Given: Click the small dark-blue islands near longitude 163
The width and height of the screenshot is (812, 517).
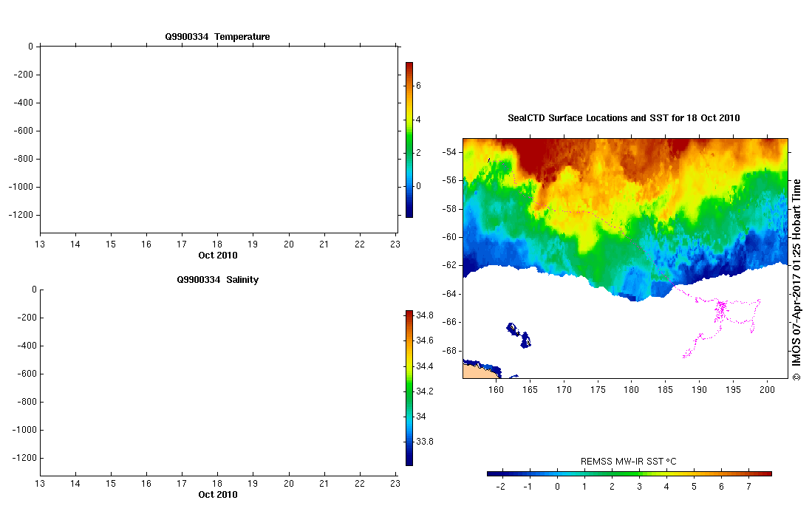Looking at the screenshot, I should [519, 335].
